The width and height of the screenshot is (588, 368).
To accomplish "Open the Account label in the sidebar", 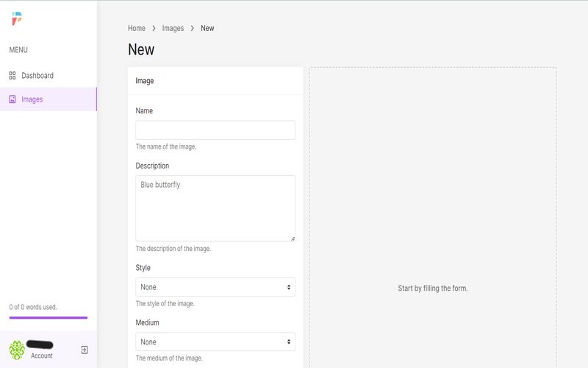I will coord(42,355).
